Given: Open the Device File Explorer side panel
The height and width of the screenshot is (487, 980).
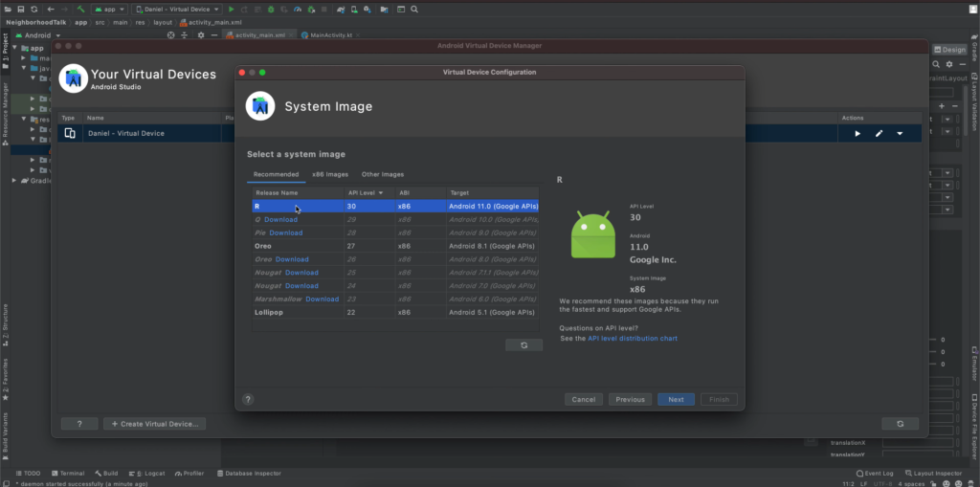Looking at the screenshot, I should [x=973, y=427].
